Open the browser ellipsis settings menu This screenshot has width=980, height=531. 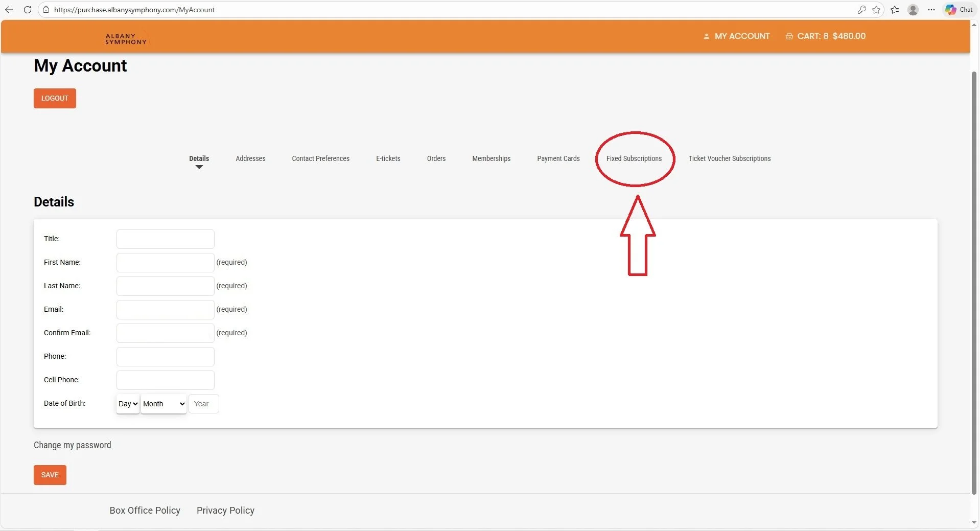coord(931,10)
